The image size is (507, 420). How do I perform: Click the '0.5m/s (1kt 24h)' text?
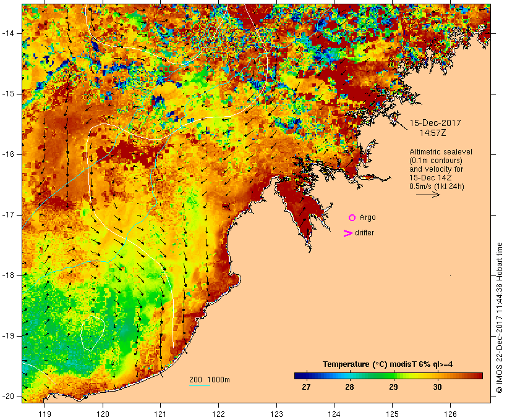(437, 187)
